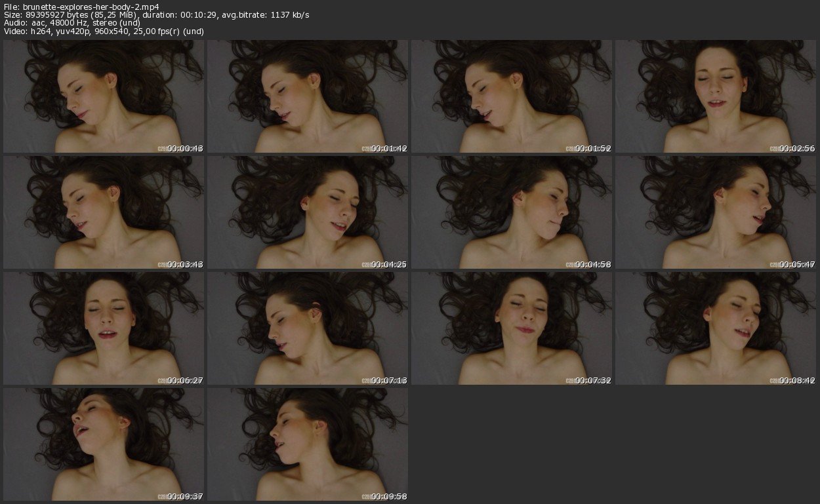The image size is (820, 504).
Task: Open the thumbnail at 00:04:58
Action: click(512, 212)
